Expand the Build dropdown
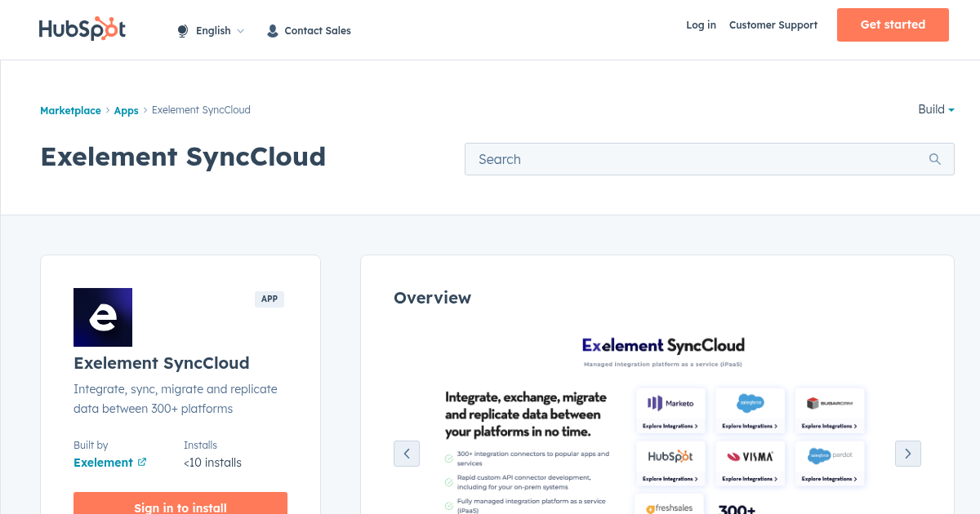The height and width of the screenshot is (514, 980). [x=936, y=109]
